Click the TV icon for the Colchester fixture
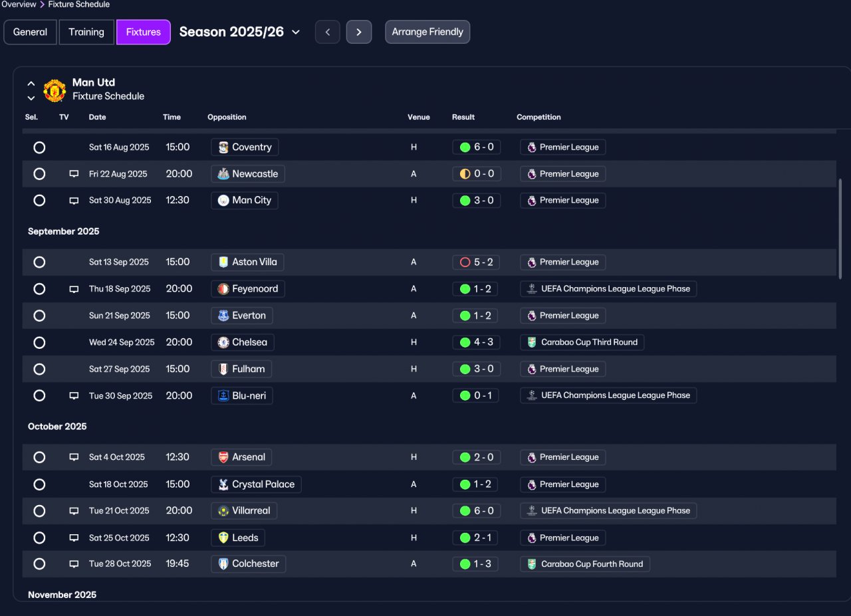851x616 pixels. (74, 564)
